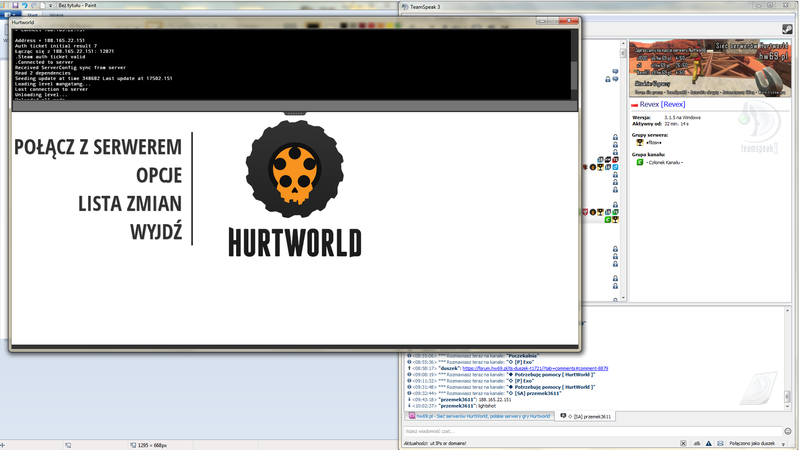Click the Hurtworld skull gear logo
The image size is (800, 450).
coord(294,169)
